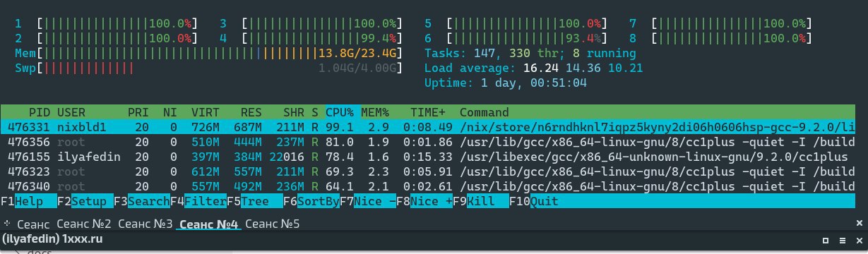Select process row with PID 476356
This screenshot has width=868, height=254.
point(428,142)
